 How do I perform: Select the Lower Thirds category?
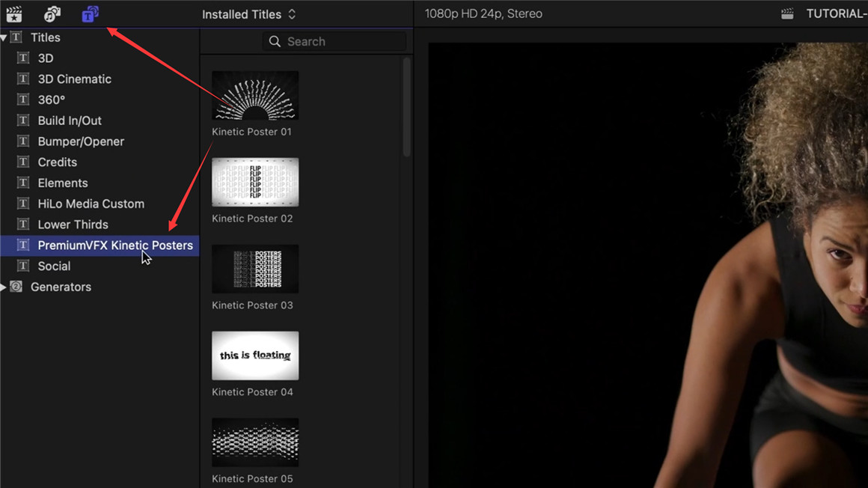click(73, 225)
